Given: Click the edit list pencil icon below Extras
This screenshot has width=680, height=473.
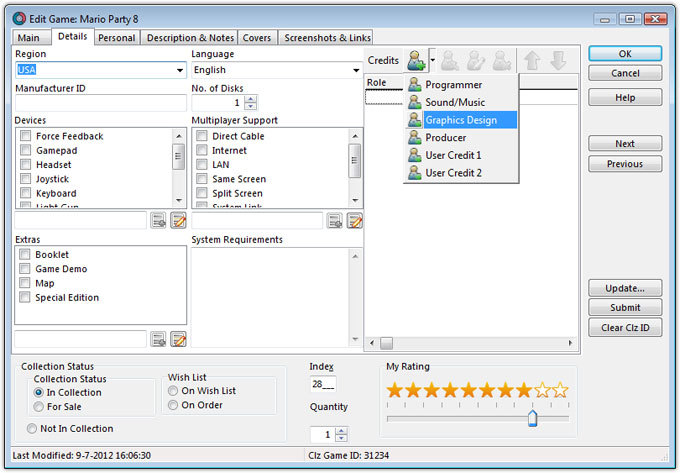Looking at the screenshot, I should coord(178,339).
